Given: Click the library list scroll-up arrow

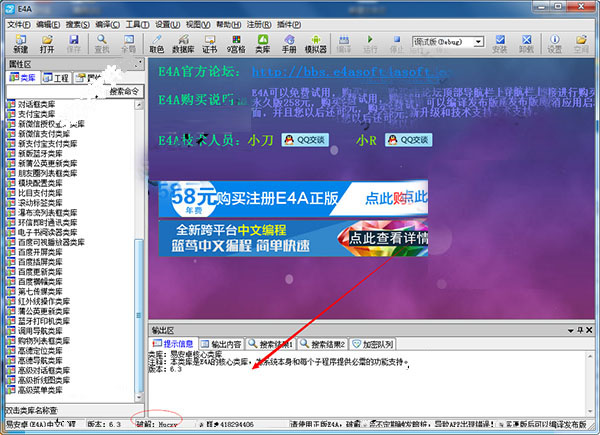Looking at the screenshot, I should click(139, 104).
